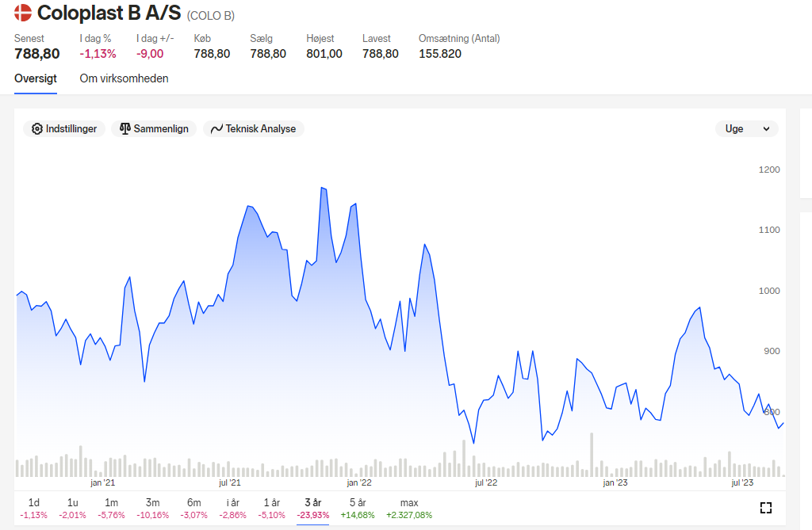Click the 1200 price axis label
Screen dimensions: 812x530
(769, 170)
